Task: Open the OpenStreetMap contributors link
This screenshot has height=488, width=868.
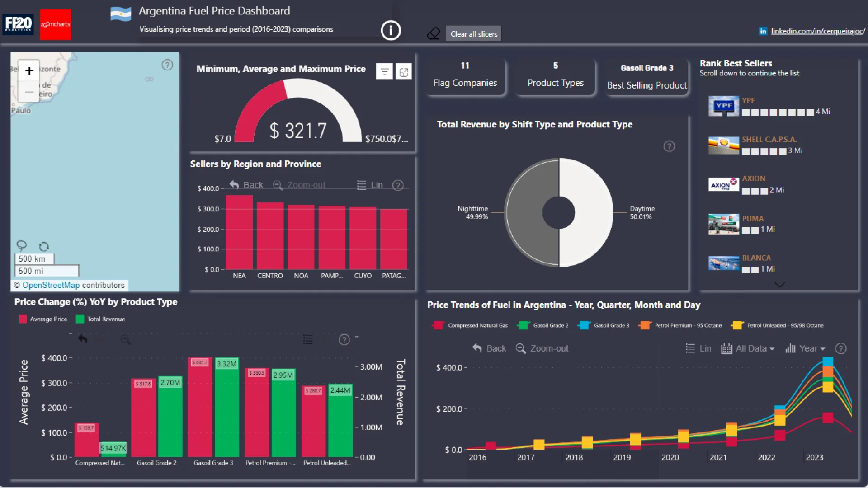Action: pyautogui.click(x=51, y=285)
